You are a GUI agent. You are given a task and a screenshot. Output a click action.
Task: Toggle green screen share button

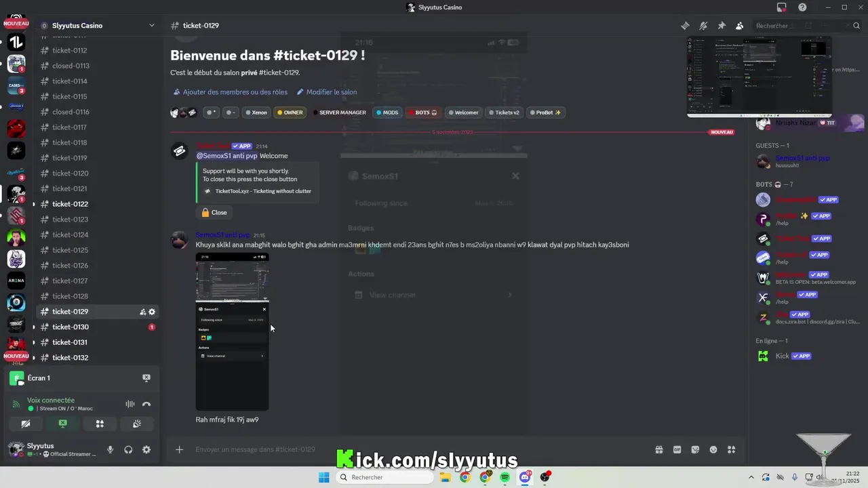(x=62, y=424)
